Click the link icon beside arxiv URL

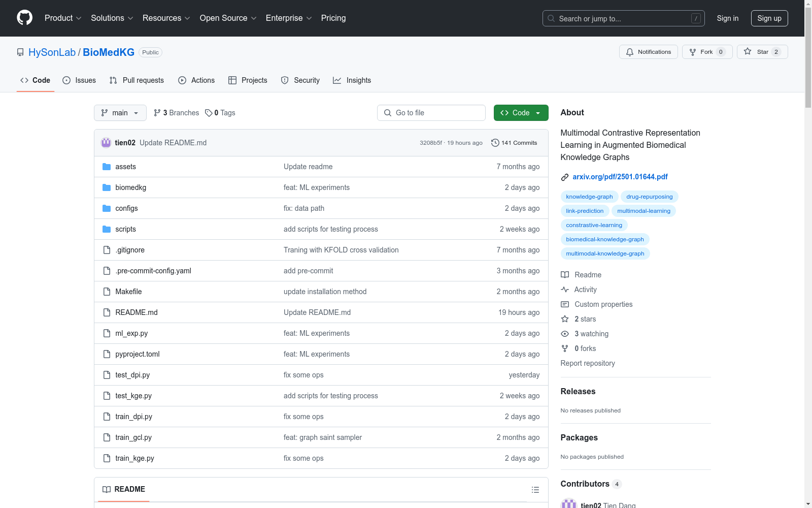[565, 177]
